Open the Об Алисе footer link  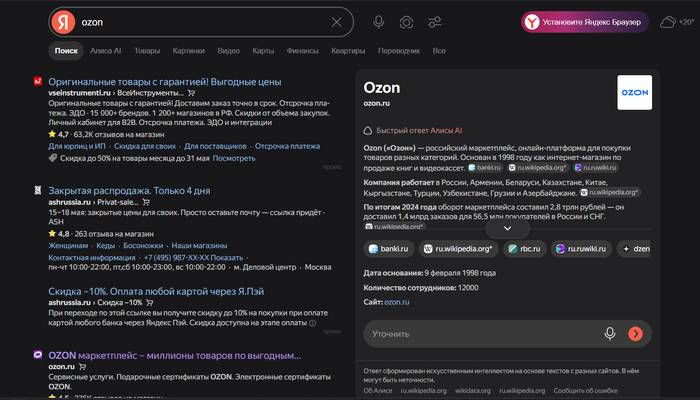[378, 391]
